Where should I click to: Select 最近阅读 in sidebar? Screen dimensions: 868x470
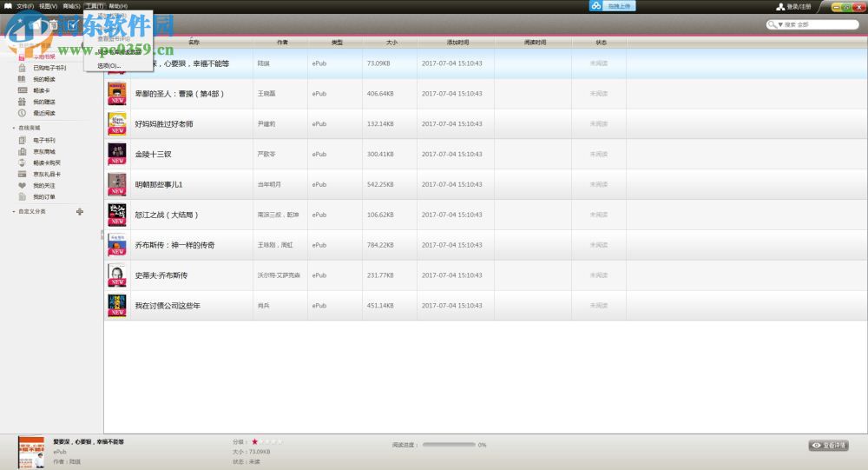pos(43,113)
